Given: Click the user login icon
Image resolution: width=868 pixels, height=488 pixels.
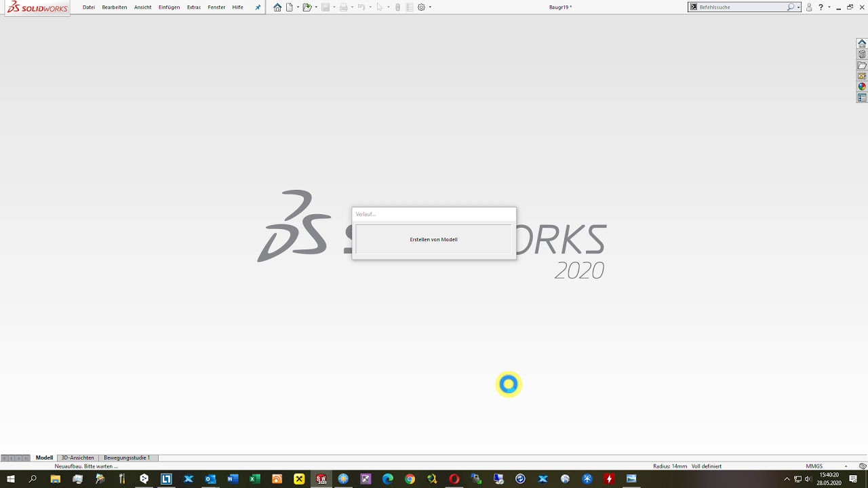Looking at the screenshot, I should [809, 7].
